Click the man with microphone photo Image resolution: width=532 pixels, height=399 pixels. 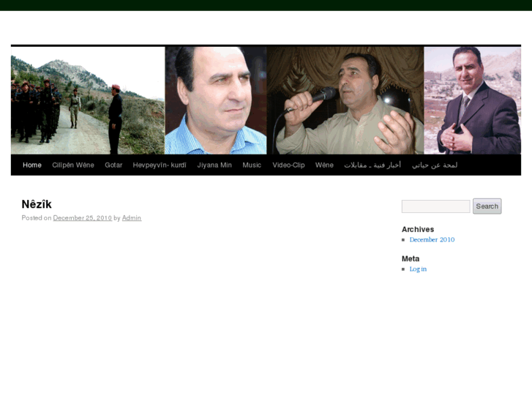[345, 100]
